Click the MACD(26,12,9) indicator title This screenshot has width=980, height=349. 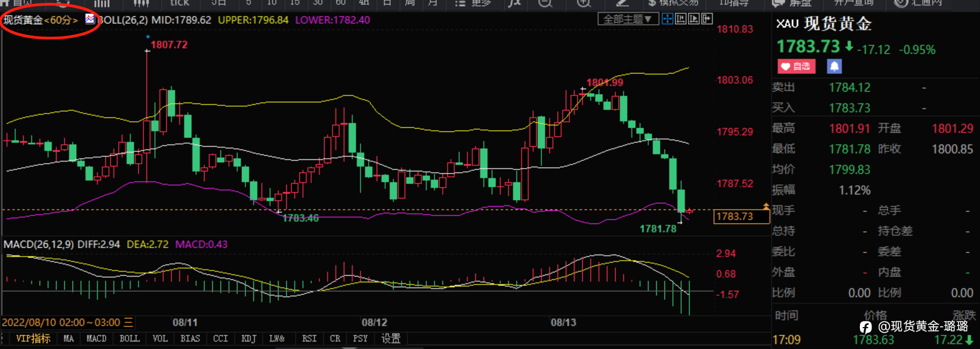38,244
